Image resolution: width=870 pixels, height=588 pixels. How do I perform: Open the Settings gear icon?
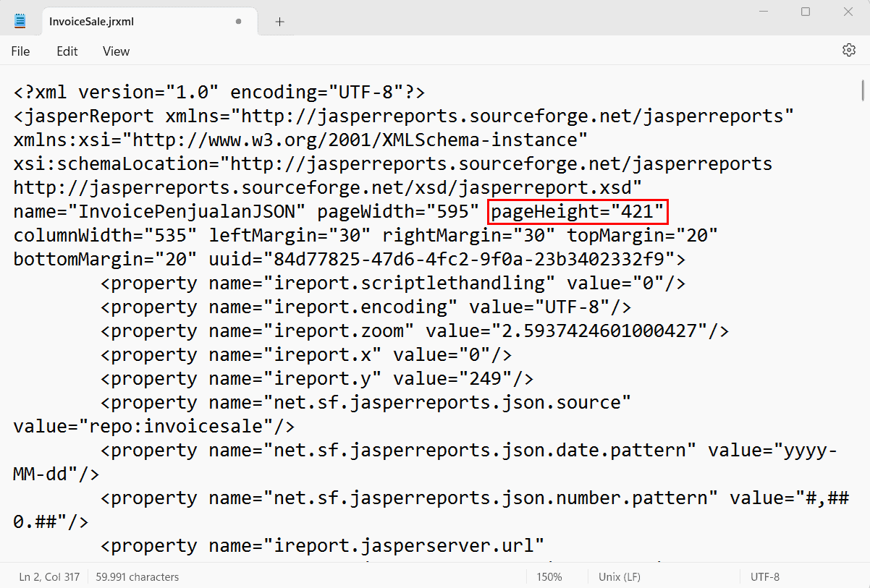tap(849, 51)
